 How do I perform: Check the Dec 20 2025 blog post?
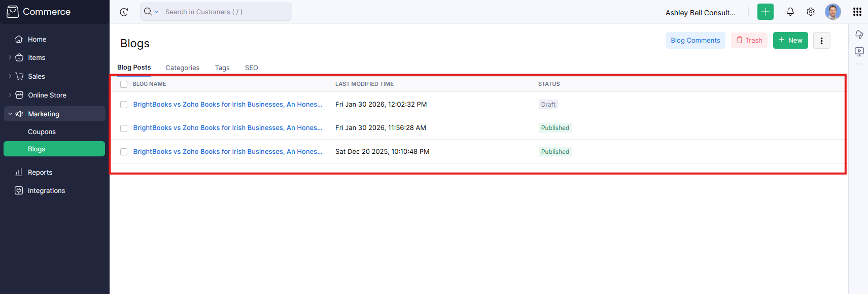pyautogui.click(x=124, y=152)
